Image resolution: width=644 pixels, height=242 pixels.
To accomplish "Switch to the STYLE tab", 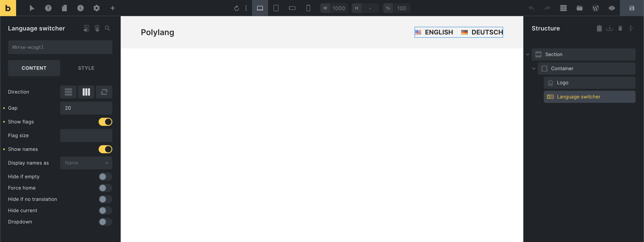I will pos(86,68).
